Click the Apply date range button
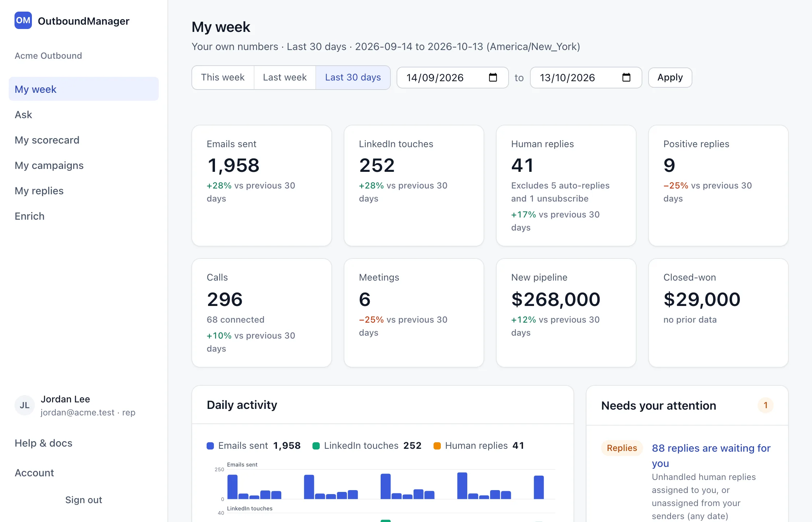The width and height of the screenshot is (812, 522). click(x=670, y=77)
